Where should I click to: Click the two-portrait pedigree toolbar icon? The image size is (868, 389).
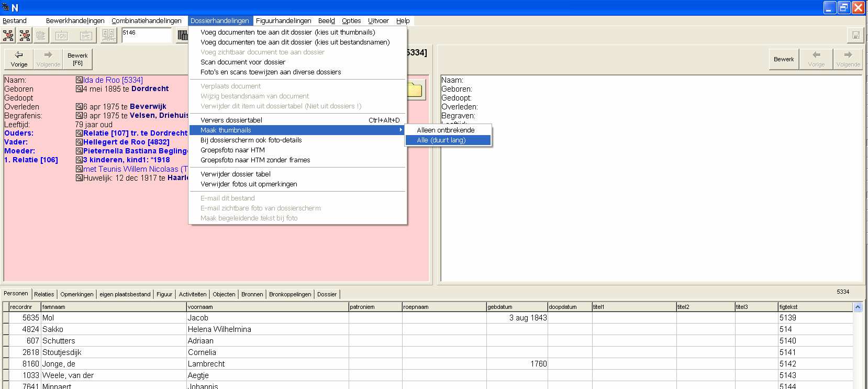tap(108, 36)
